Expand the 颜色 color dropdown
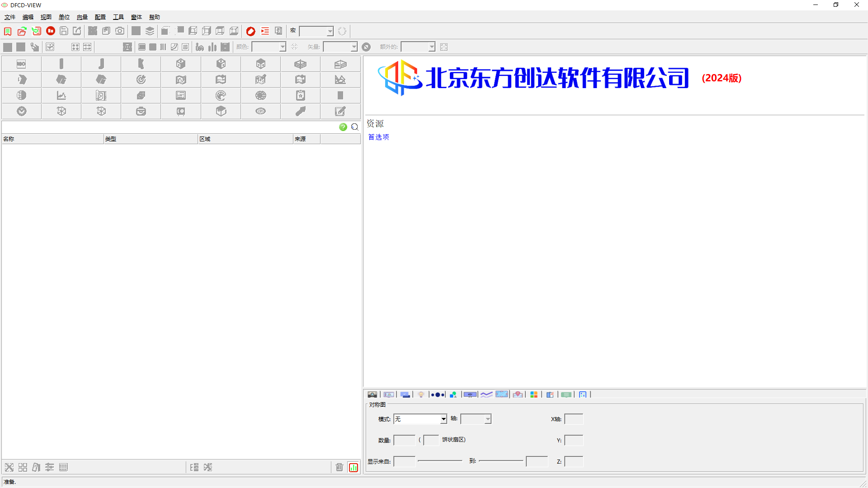868x488 pixels. (x=283, y=47)
